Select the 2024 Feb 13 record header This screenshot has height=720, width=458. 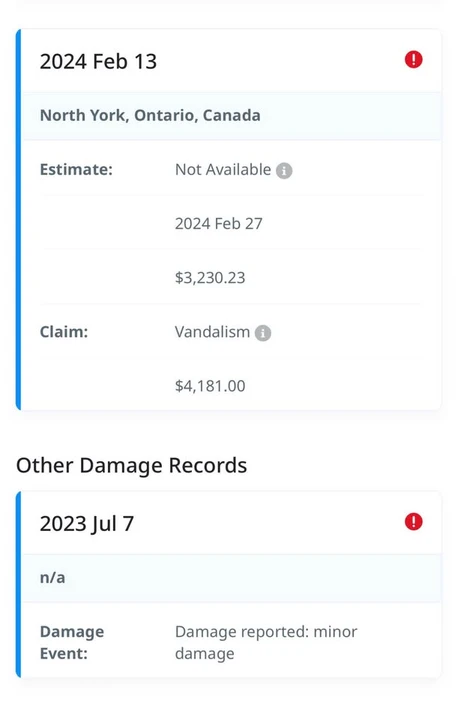(232, 61)
